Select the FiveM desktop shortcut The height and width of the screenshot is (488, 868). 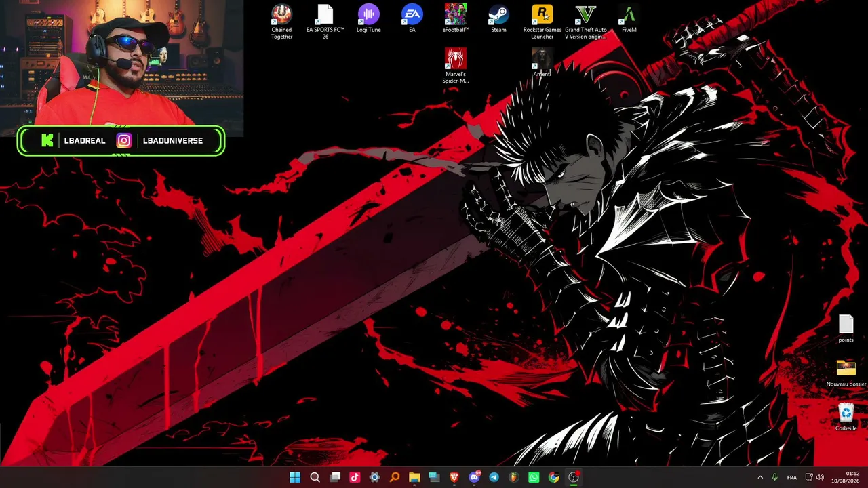pyautogui.click(x=629, y=19)
